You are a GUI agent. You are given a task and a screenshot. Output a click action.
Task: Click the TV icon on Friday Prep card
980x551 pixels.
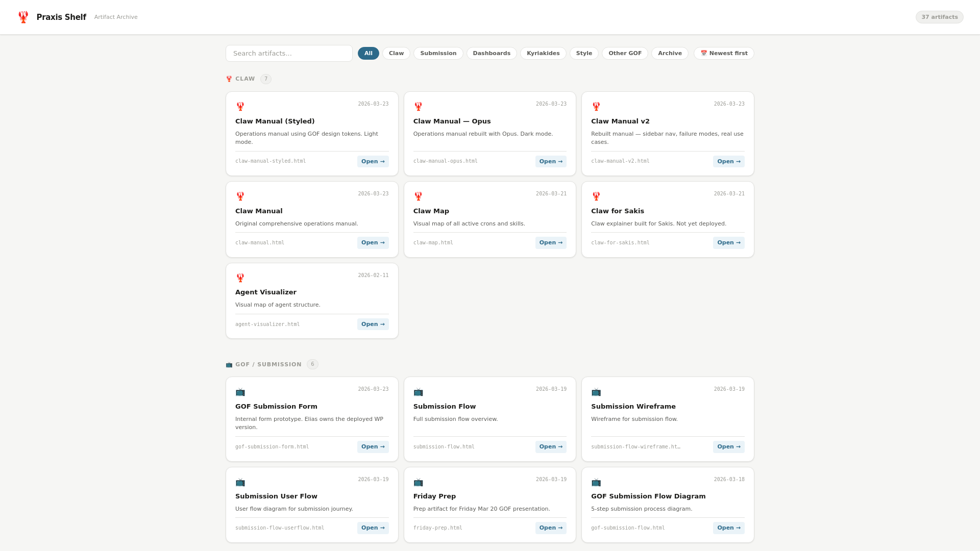(419, 483)
